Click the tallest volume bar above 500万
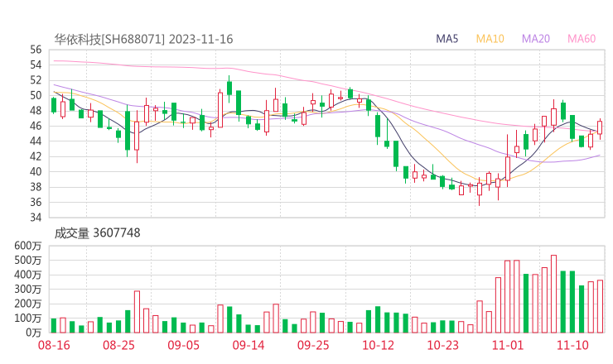 click(x=553, y=294)
